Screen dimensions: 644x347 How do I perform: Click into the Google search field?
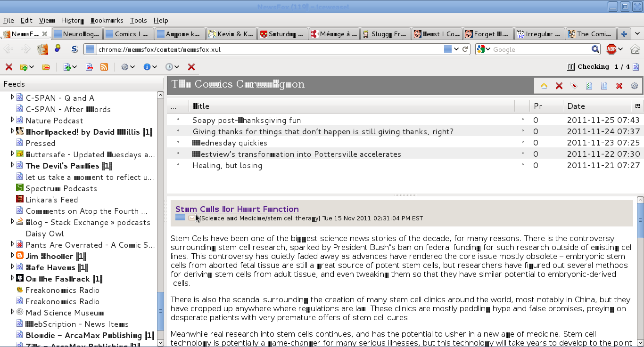(540, 49)
